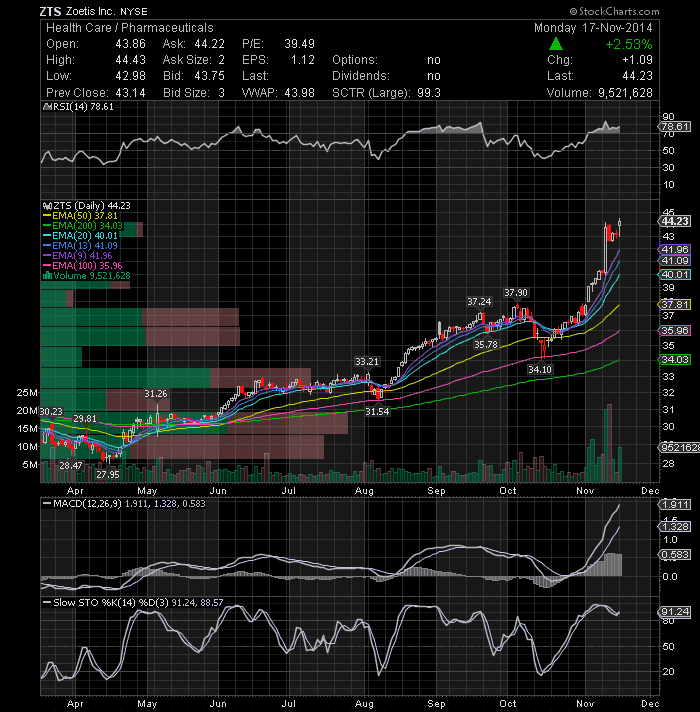The width and height of the screenshot is (700, 712).
Task: Click the Monday 17-Nov-2014 date
Action: click(593, 28)
